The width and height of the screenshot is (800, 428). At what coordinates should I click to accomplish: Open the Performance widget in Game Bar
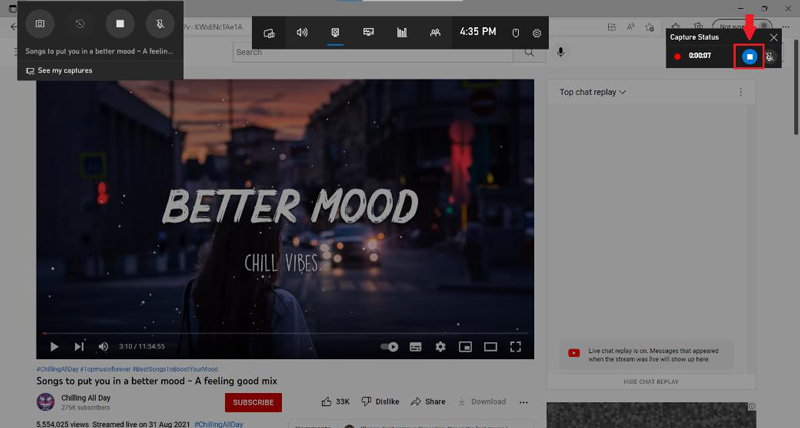pyautogui.click(x=402, y=33)
